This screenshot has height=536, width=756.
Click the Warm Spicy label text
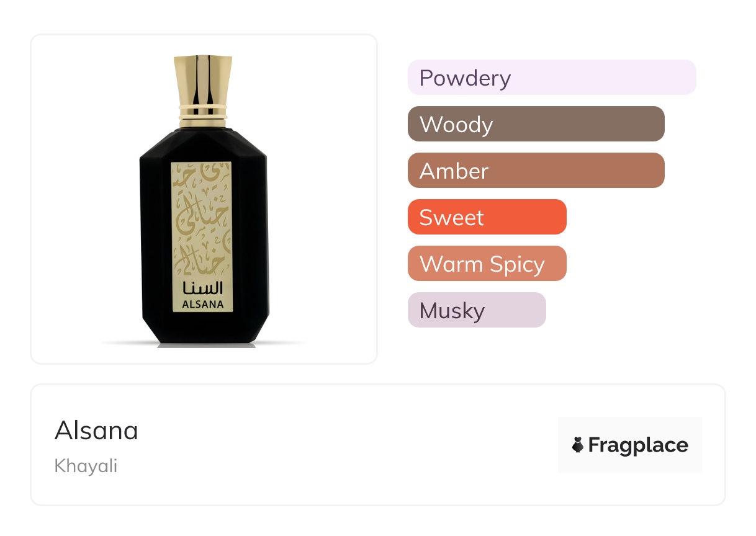482,264
